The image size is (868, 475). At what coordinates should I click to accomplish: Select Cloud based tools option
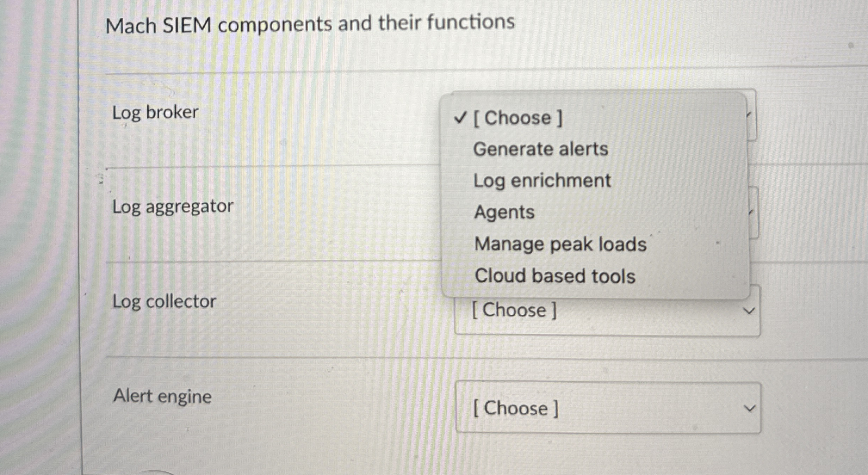coord(555,276)
